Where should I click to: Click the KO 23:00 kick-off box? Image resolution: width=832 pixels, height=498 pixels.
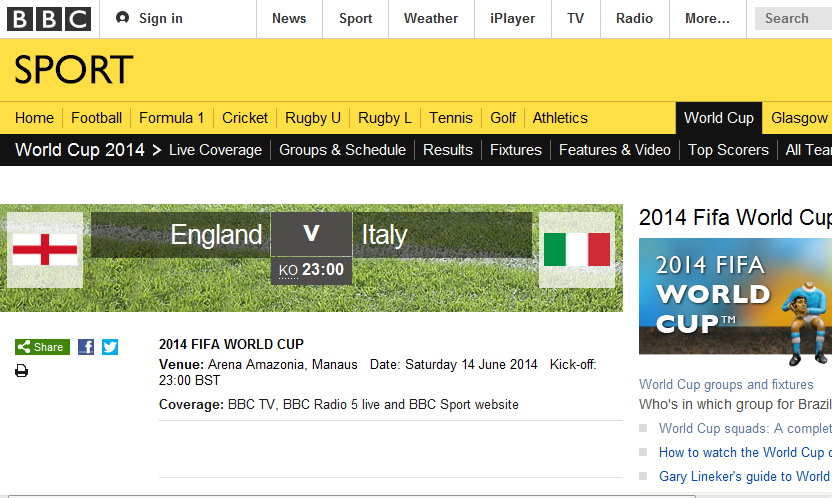[x=311, y=270]
